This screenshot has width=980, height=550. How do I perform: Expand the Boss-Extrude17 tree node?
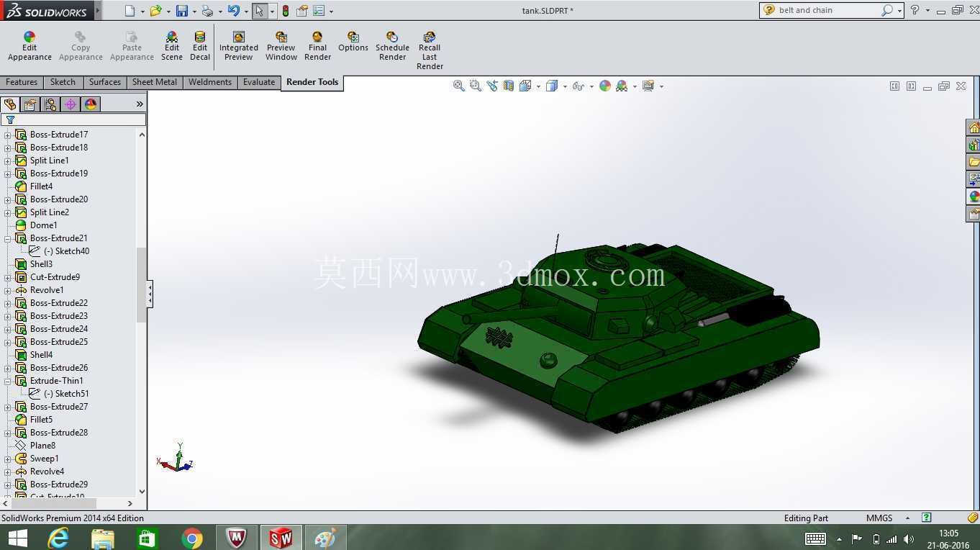[x=8, y=135]
